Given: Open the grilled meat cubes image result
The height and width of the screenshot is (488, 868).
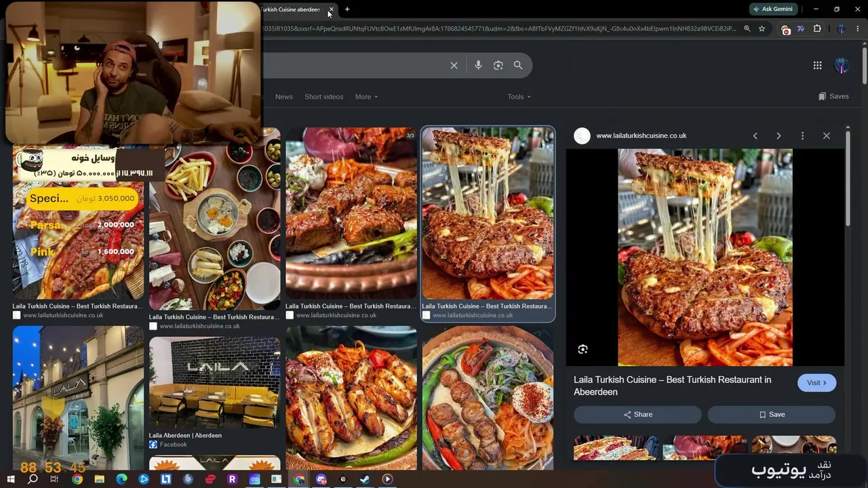Looking at the screenshot, I should pyautogui.click(x=351, y=213).
